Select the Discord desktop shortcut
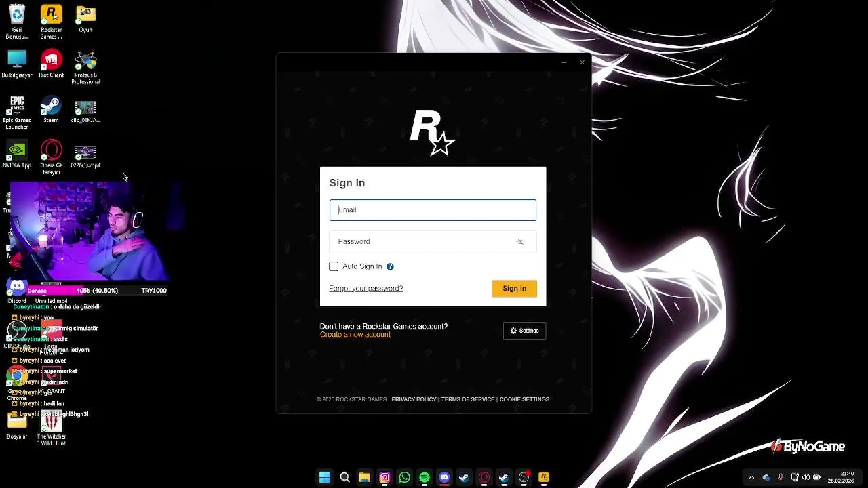 [17, 291]
